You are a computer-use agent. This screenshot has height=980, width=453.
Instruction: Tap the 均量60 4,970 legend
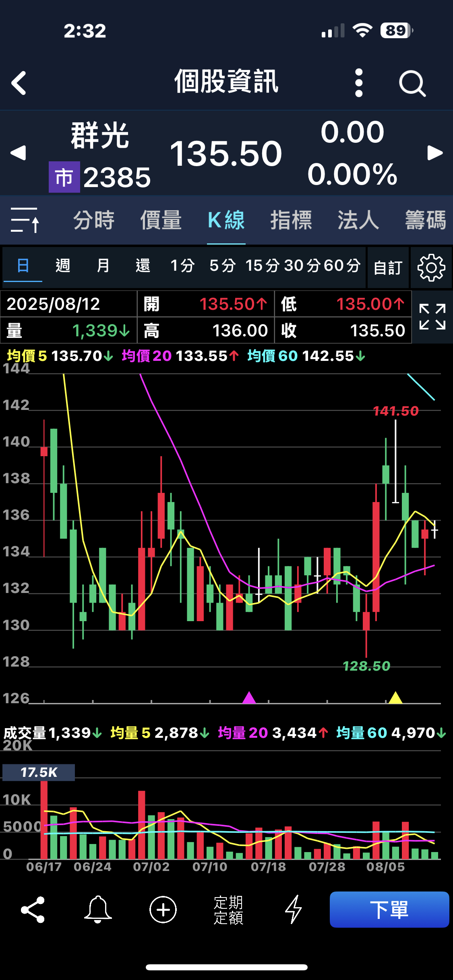[x=391, y=733]
